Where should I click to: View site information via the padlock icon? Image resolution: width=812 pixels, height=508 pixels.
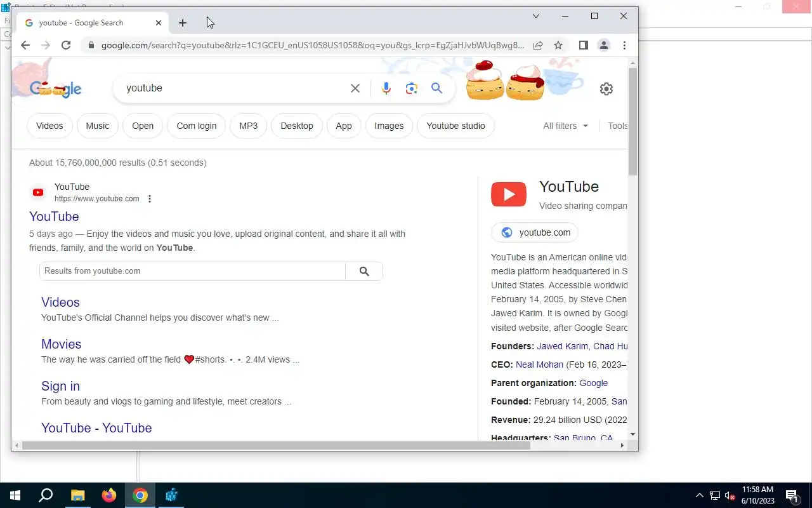click(x=91, y=45)
